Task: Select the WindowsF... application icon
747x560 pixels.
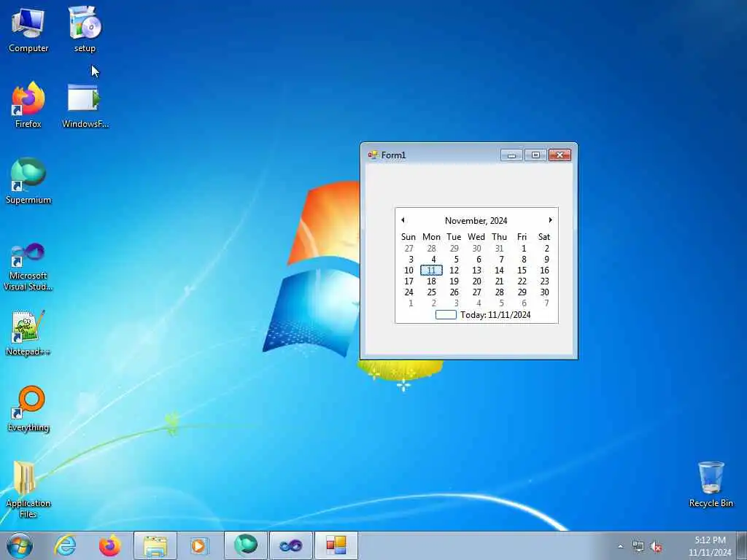Action: click(x=85, y=106)
